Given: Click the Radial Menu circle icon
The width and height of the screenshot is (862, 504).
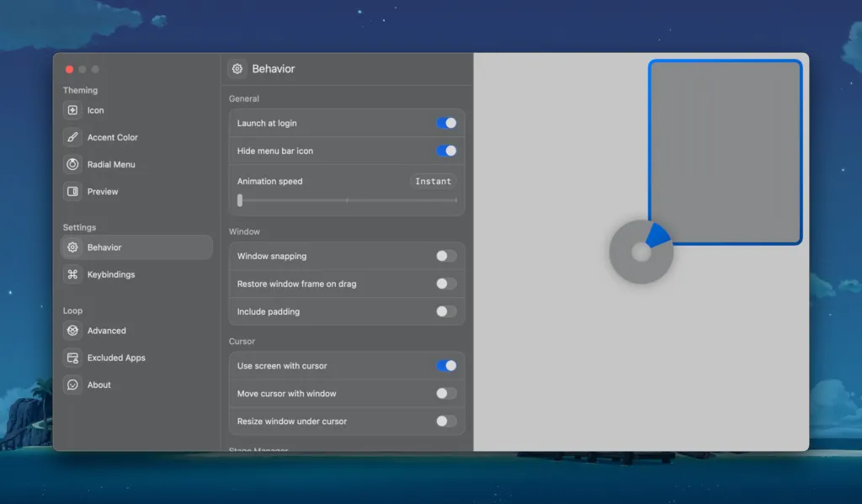Looking at the screenshot, I should tap(72, 164).
